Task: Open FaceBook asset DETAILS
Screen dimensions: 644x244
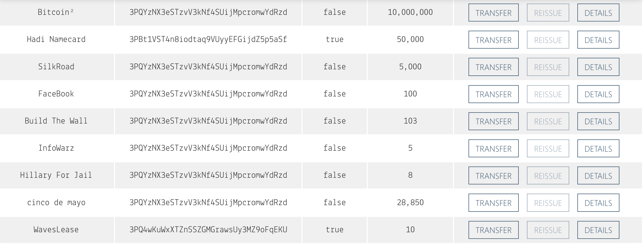Action: click(598, 94)
